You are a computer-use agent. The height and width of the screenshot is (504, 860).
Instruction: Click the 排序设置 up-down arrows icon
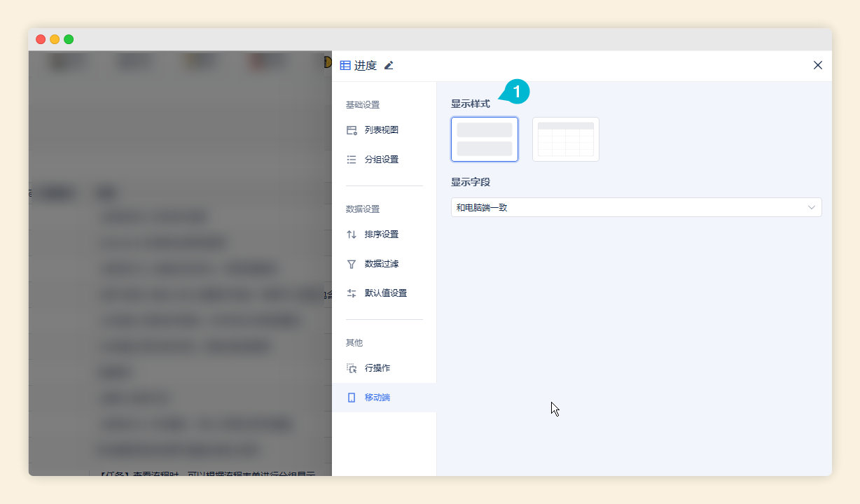352,234
